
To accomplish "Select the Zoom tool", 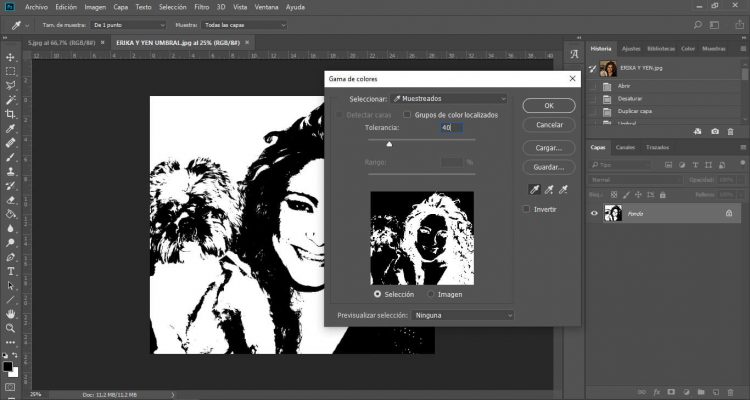I will tap(10, 328).
